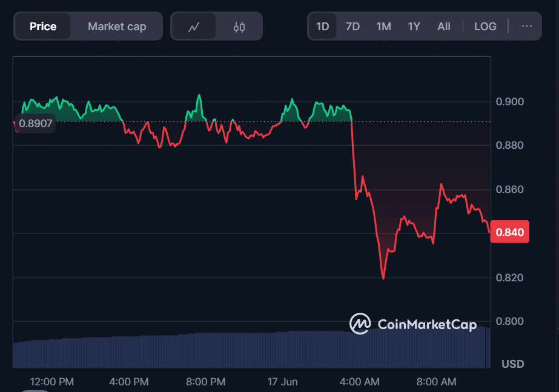Click the 8:00 AM time axis label
This screenshot has width=559, height=392.
coord(437,382)
